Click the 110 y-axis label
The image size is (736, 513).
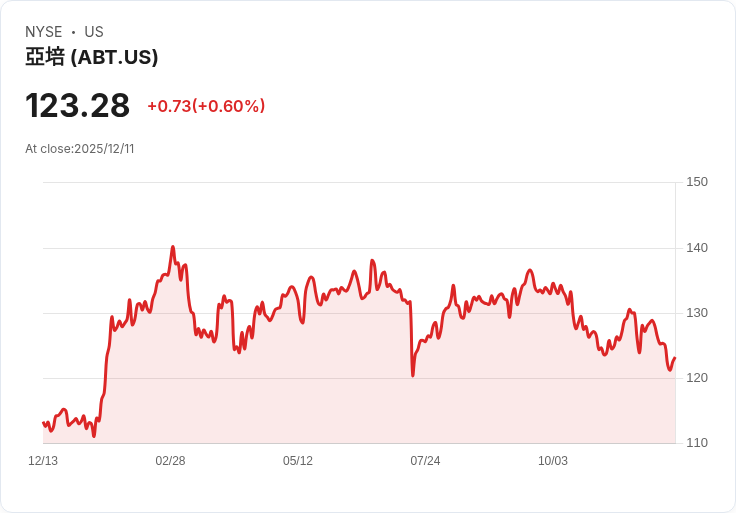click(697, 443)
